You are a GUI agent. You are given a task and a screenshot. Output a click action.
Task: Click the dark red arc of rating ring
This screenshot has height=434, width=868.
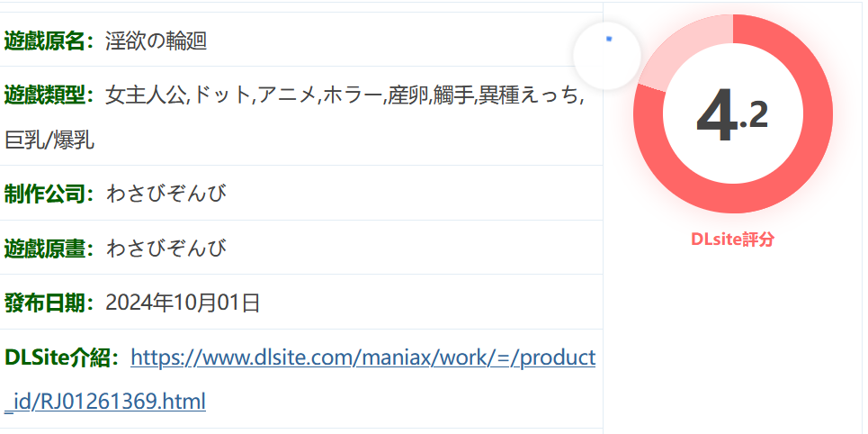(x=792, y=171)
